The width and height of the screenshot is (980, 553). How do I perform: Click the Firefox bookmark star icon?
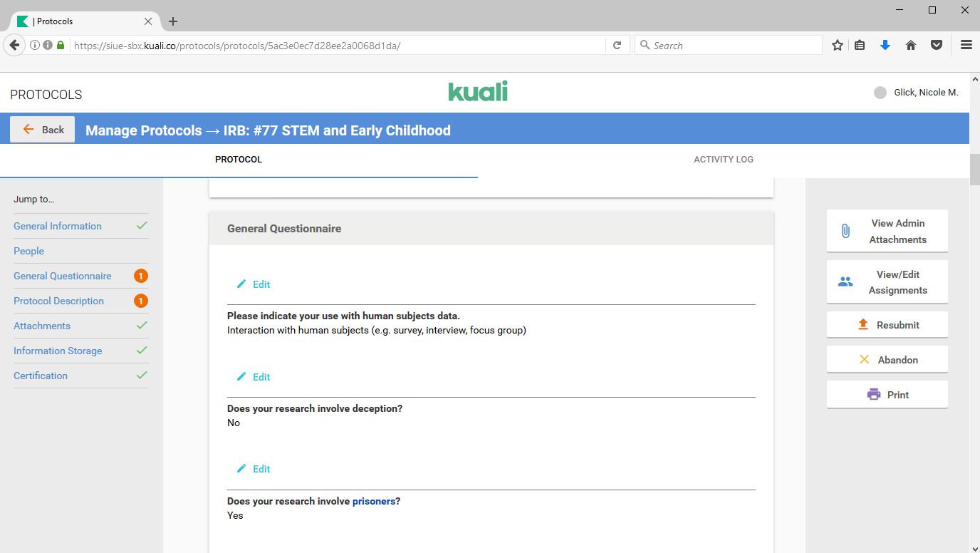click(838, 46)
